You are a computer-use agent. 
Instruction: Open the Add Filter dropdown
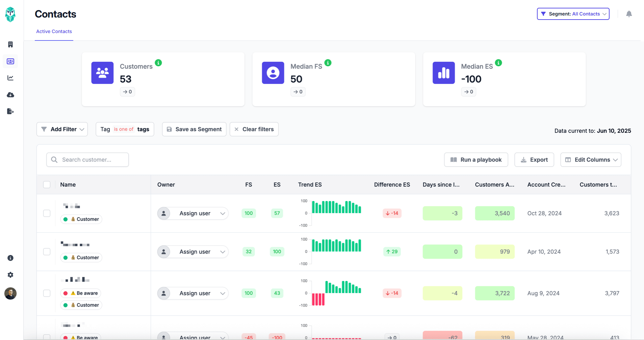pos(62,129)
